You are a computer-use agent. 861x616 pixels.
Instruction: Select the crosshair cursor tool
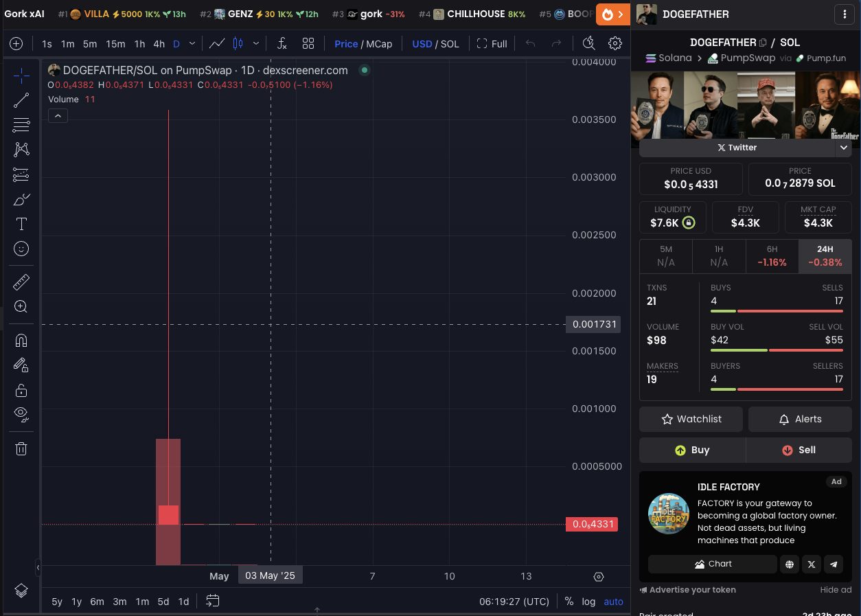point(21,76)
